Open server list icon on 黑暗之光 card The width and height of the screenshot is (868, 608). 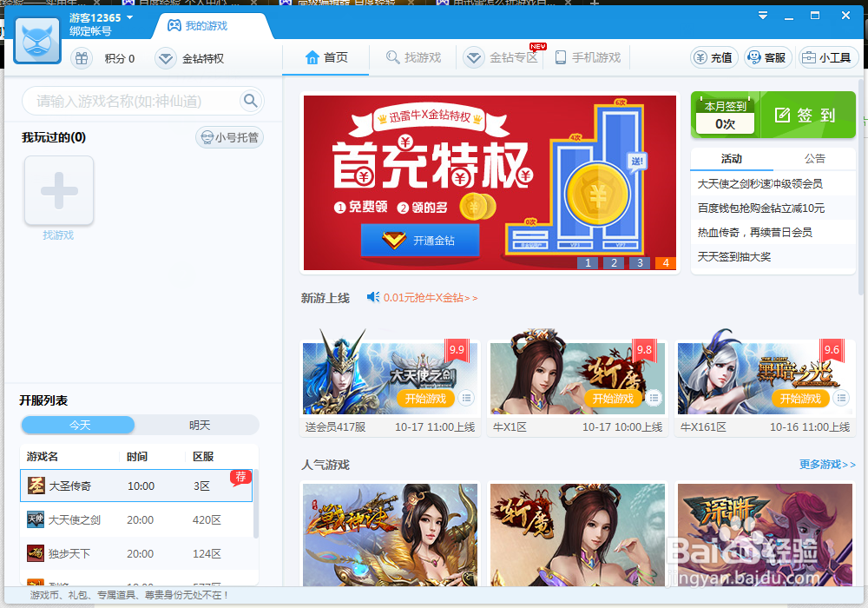(842, 398)
